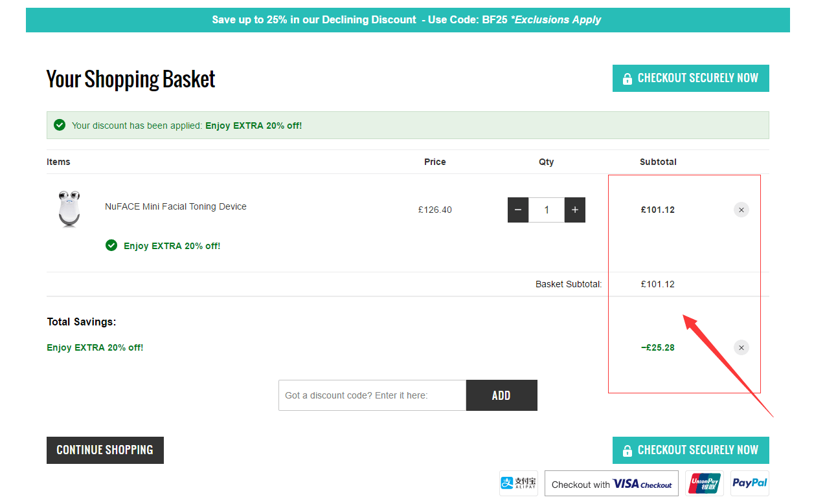The image size is (814, 504).
Task: Pay with the PayPal icon
Action: tap(749, 483)
